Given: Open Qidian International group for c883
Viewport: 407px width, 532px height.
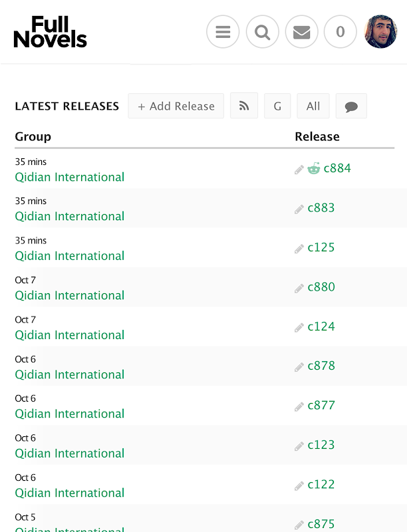Looking at the screenshot, I should point(70,216).
